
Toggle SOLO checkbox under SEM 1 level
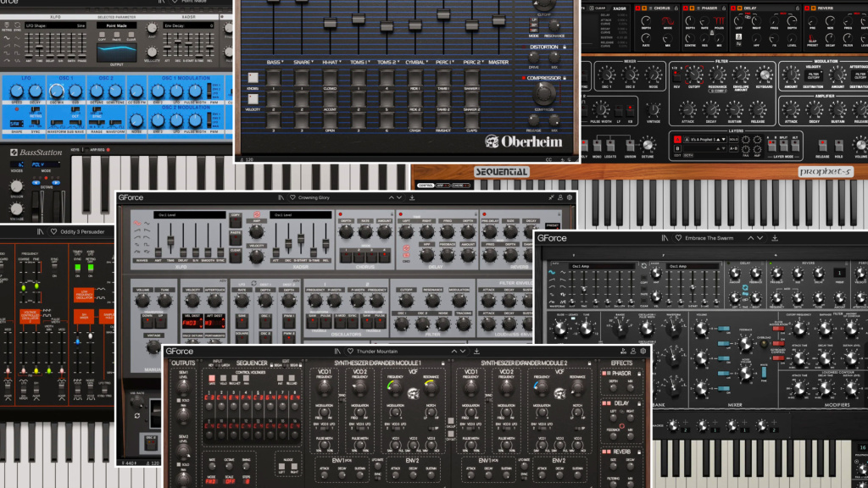point(179,400)
